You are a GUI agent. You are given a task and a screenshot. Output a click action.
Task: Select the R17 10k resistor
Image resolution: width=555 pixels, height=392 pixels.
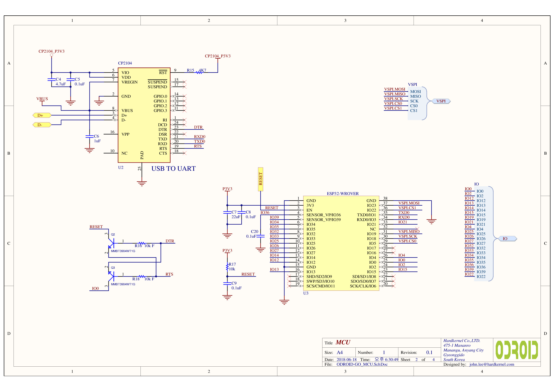pos(227,267)
